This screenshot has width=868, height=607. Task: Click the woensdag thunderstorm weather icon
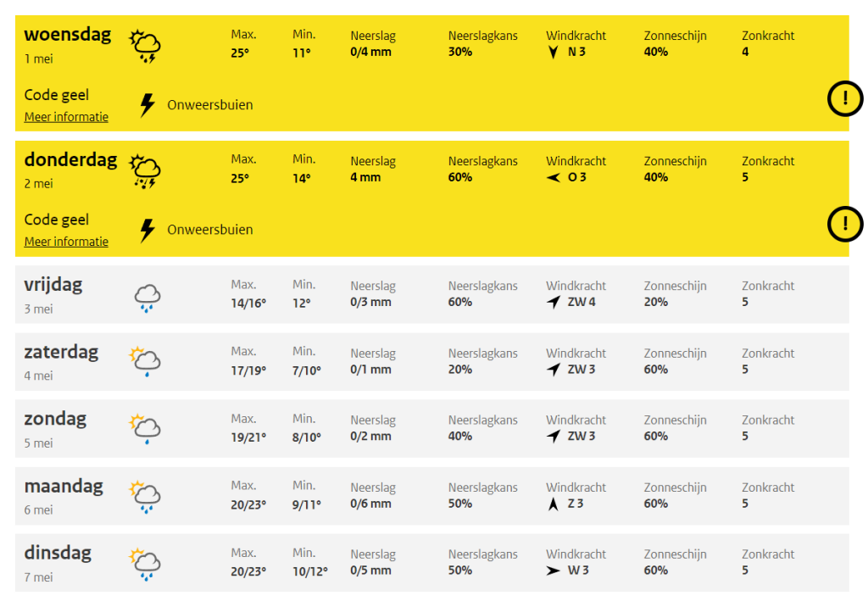[x=144, y=47]
